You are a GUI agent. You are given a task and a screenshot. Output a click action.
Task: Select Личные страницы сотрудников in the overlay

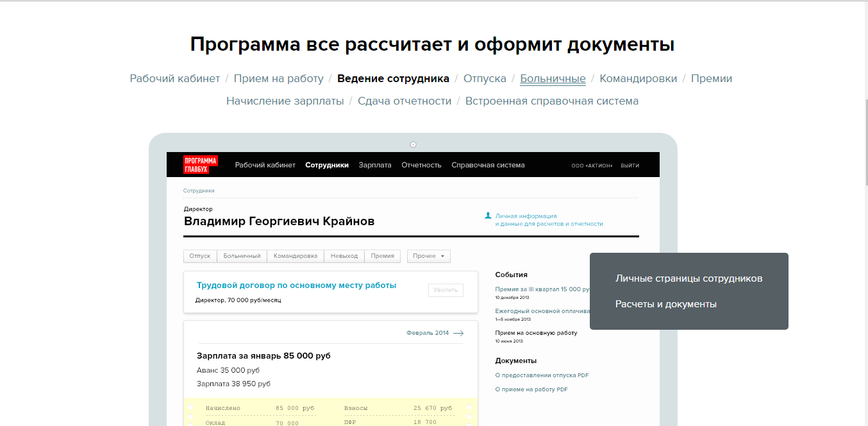[689, 278]
